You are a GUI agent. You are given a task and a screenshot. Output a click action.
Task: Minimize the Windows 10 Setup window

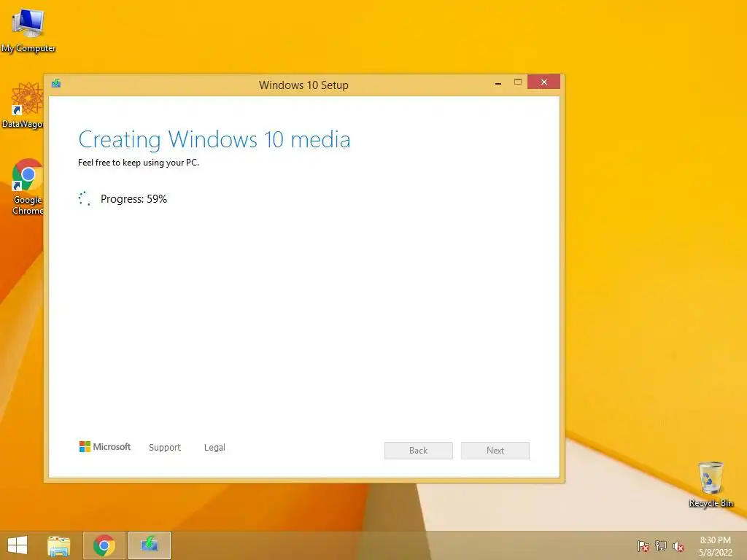498,83
